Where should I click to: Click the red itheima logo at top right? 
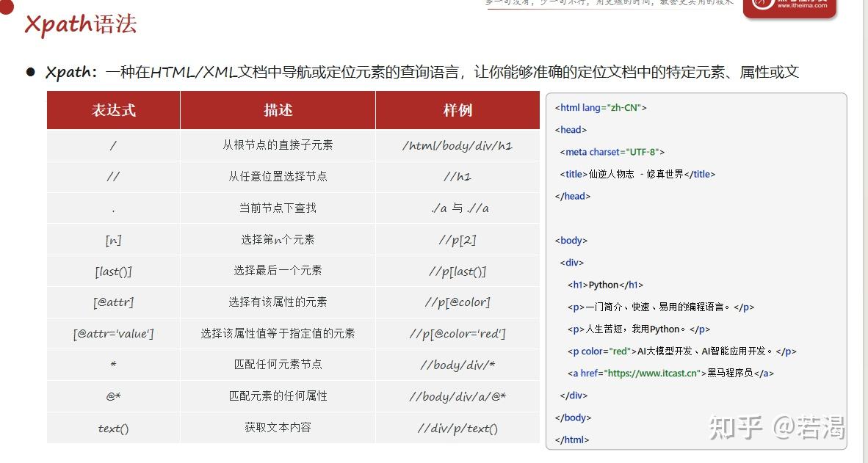790,8
